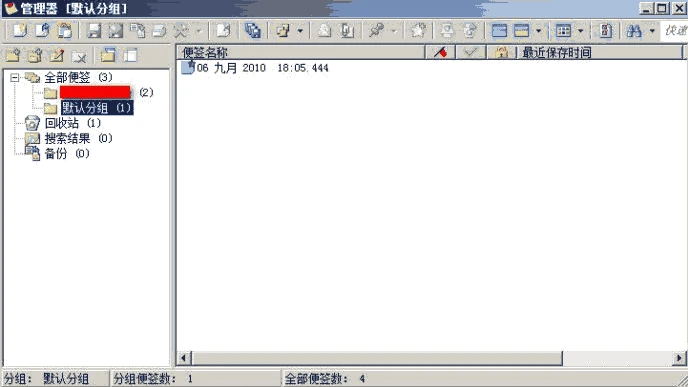
Task: Click the note icon on the 06 九月 row
Action: coord(188,68)
